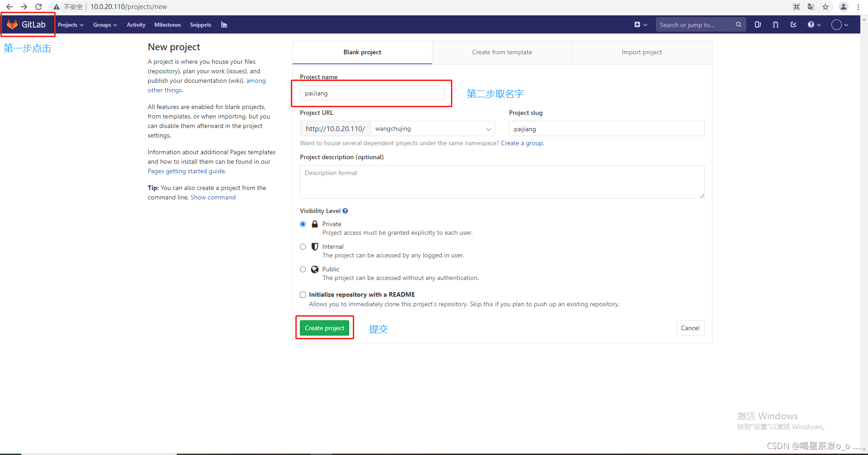Reload the page with refresh icon
The height and width of the screenshot is (455, 868).
[38, 7]
